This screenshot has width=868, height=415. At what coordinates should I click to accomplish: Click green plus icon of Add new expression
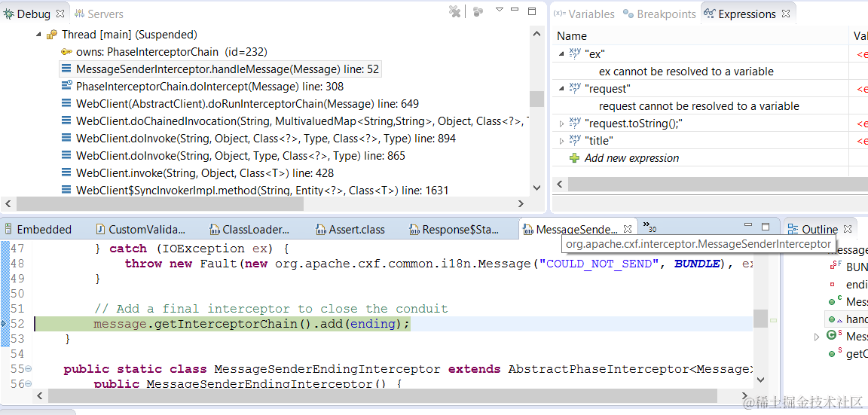575,157
